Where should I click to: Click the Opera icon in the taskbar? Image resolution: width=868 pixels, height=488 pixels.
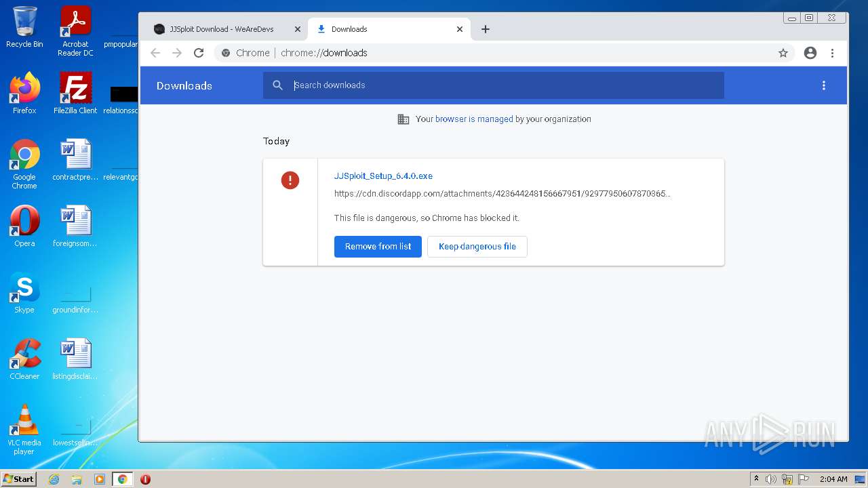coord(145,479)
